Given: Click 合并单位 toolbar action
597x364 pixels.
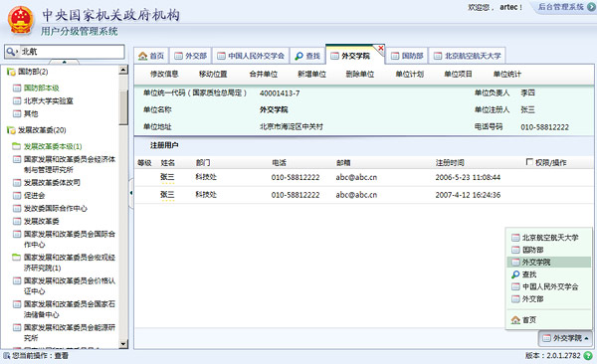Looking at the screenshot, I should 263,74.
